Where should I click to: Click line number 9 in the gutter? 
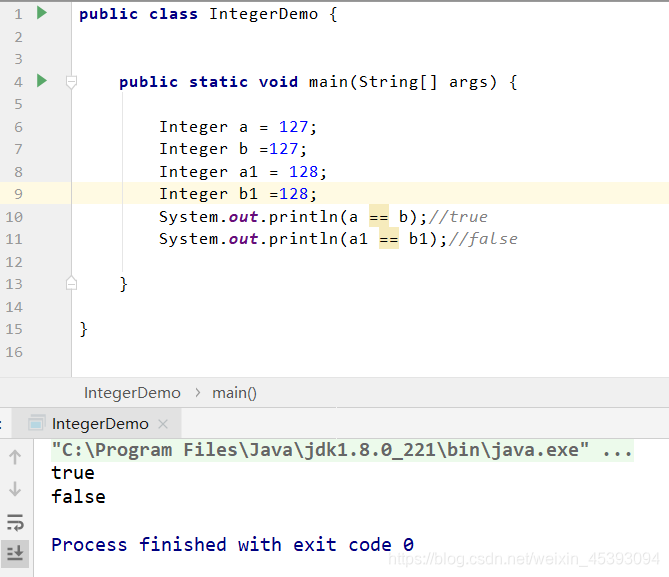coord(18,194)
